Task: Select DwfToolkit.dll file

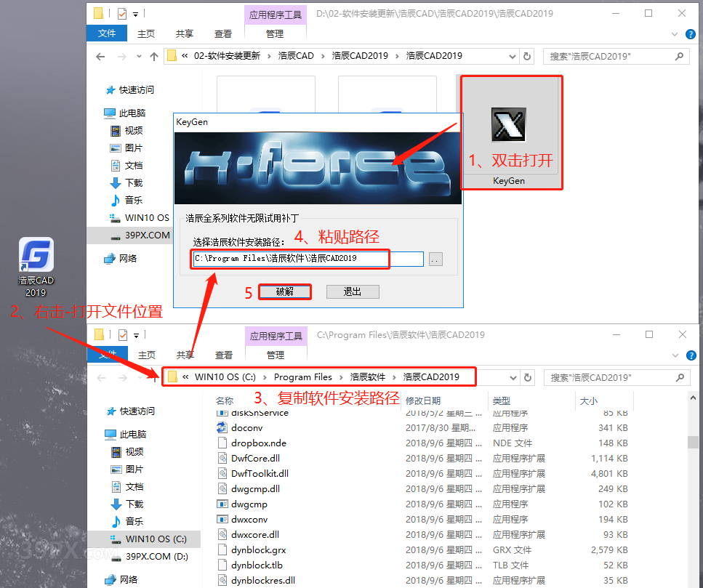Action: click(252, 474)
